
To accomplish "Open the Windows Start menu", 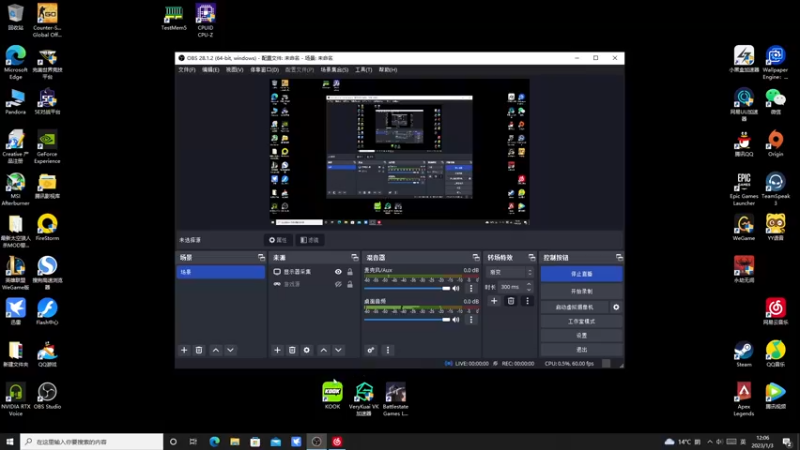I will pos(10,442).
